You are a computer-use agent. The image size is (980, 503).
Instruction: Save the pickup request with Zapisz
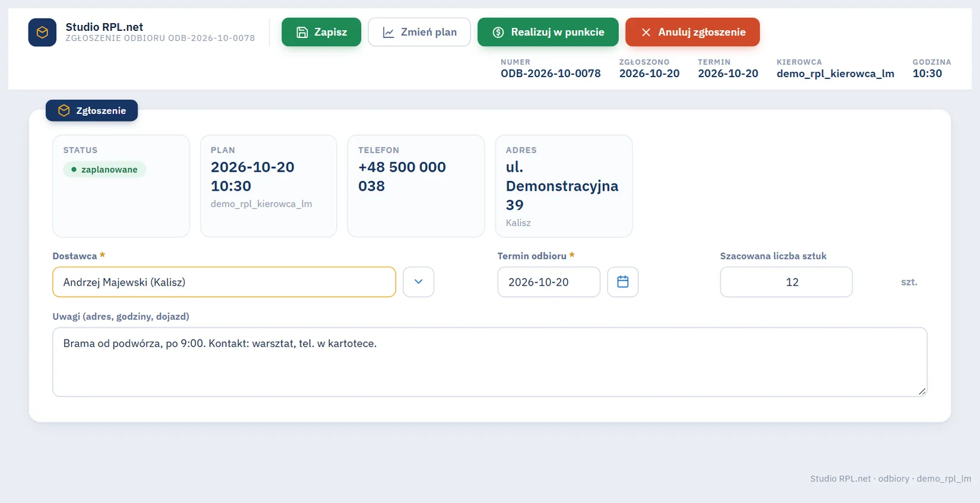tap(321, 32)
